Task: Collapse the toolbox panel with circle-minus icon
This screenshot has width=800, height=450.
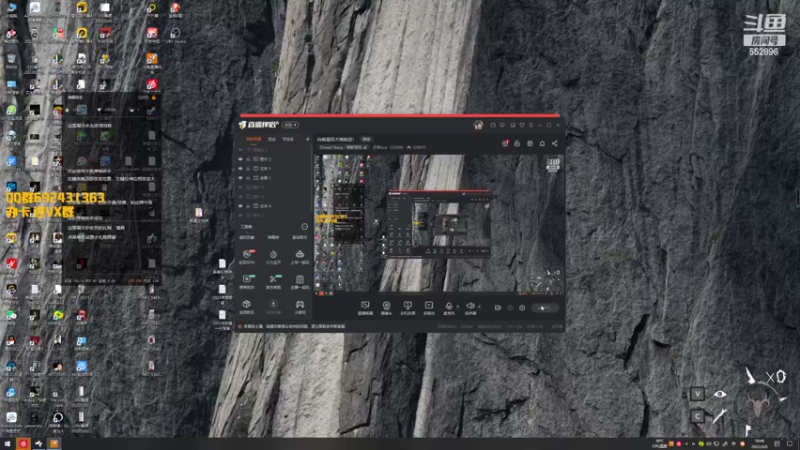Action: [305, 227]
